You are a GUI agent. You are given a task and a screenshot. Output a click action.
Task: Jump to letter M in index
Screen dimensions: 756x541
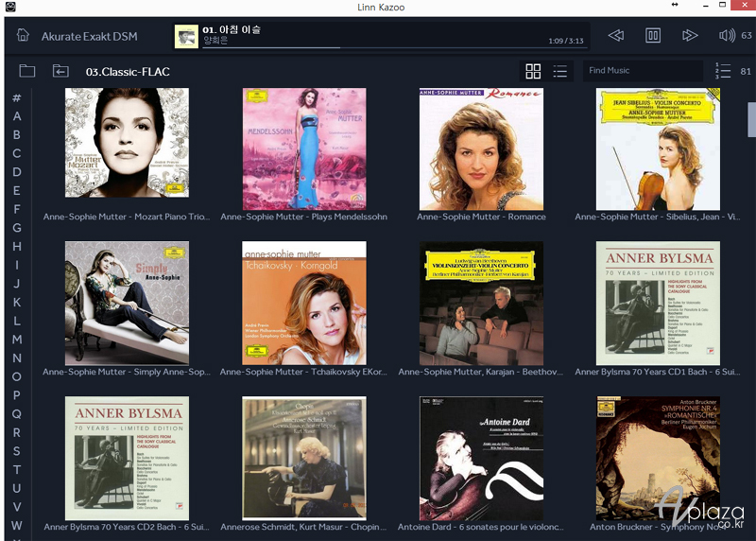(17, 340)
